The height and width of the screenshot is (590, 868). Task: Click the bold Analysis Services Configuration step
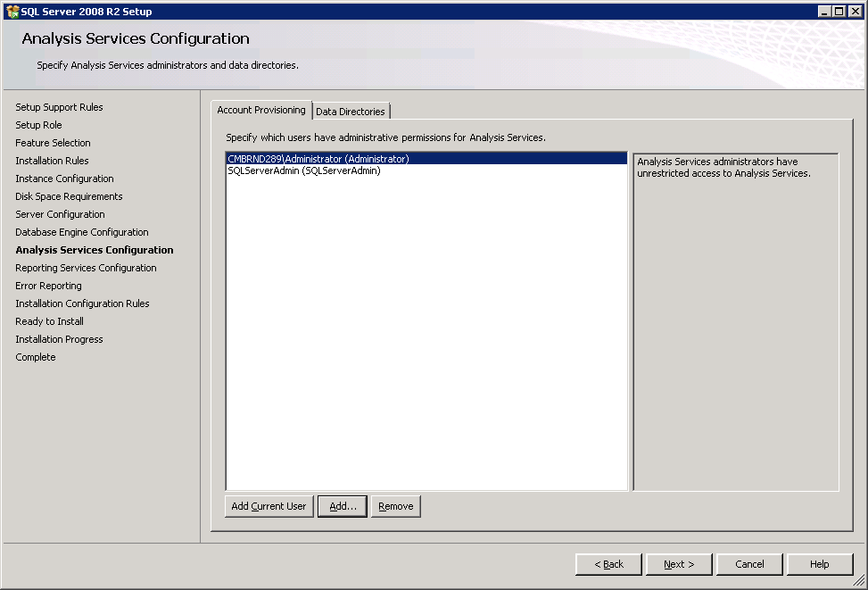(x=95, y=250)
